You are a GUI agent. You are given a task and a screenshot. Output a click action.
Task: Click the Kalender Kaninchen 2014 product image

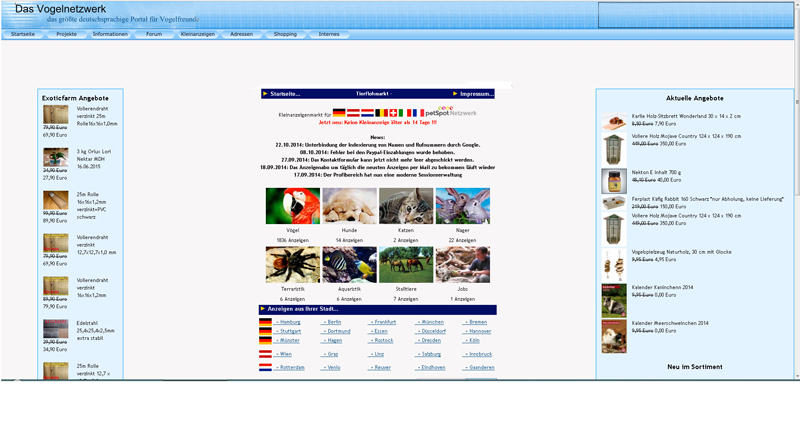click(x=614, y=300)
